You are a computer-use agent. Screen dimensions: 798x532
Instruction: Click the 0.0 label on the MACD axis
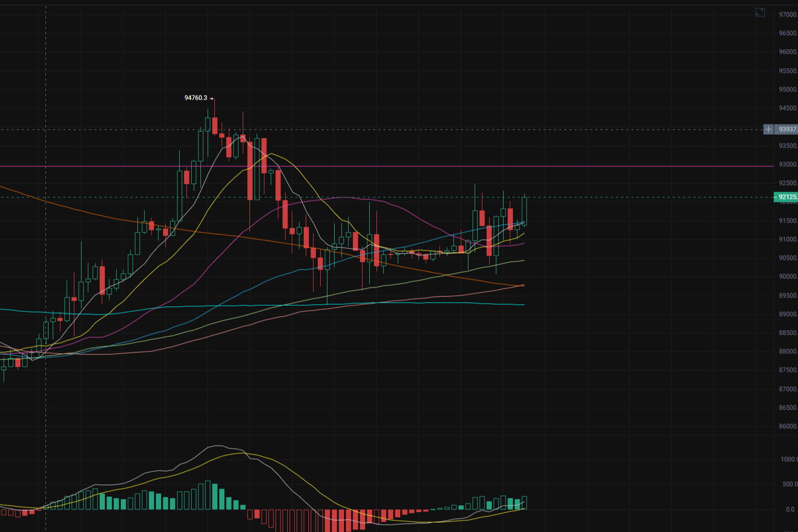pyautogui.click(x=790, y=509)
